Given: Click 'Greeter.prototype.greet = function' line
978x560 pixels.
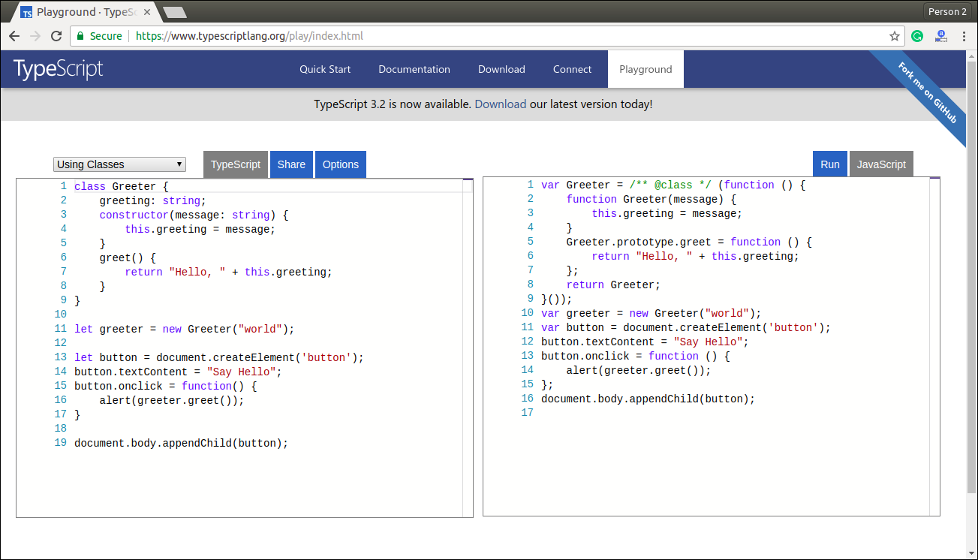Looking at the screenshot, I should (x=689, y=242).
